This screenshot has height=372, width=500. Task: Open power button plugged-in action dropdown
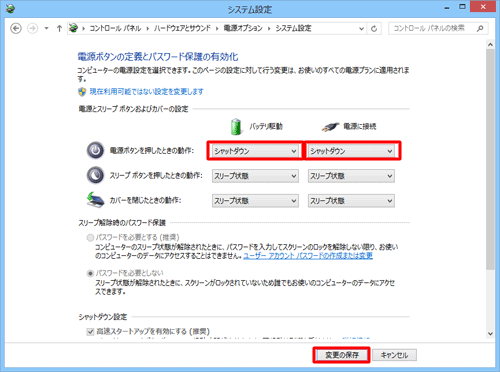pos(351,151)
